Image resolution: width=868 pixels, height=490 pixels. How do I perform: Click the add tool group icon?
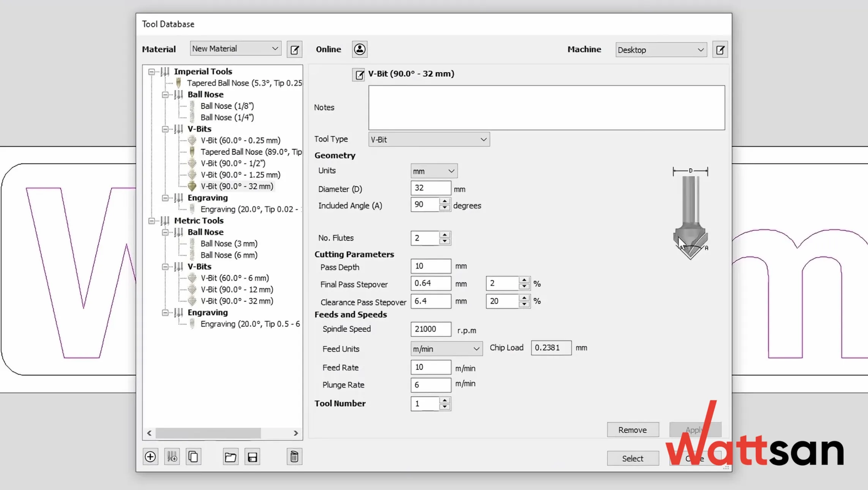[x=172, y=457]
